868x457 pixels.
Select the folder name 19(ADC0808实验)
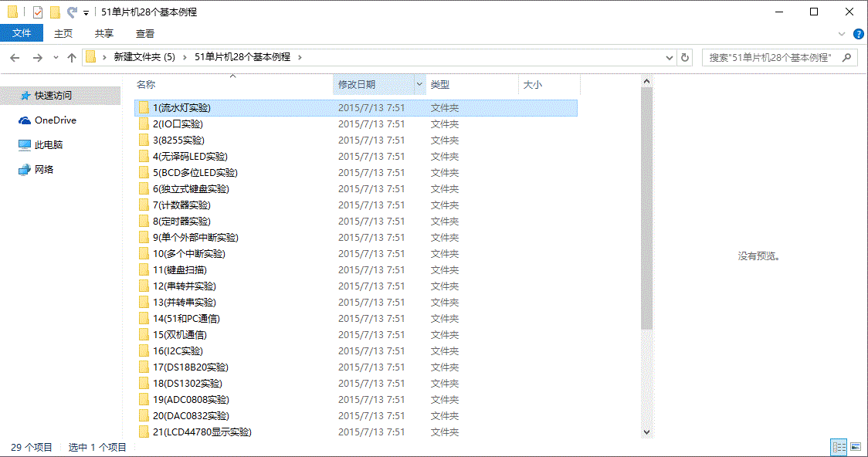point(191,399)
